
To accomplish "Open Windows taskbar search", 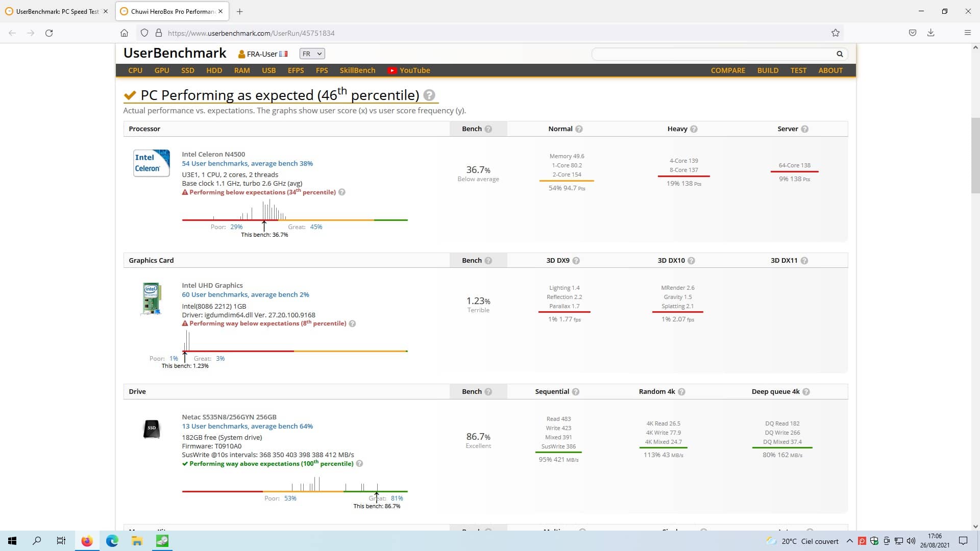I will 37,541.
